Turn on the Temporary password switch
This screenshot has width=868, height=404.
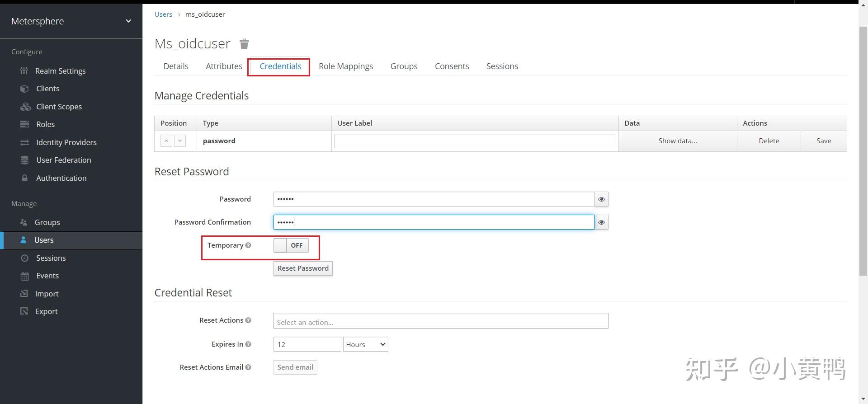coord(291,245)
